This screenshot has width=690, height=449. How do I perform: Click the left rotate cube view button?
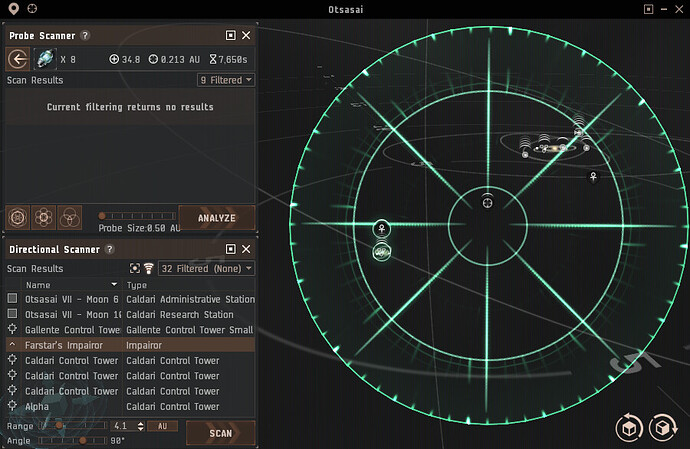[x=629, y=427]
